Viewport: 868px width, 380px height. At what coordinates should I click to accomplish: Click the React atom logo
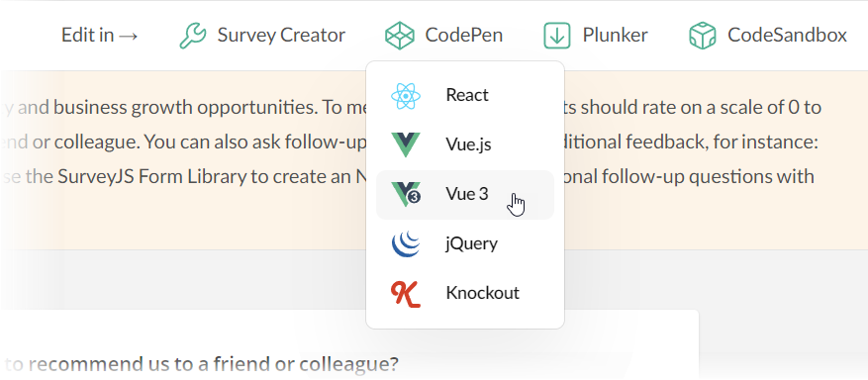(406, 96)
